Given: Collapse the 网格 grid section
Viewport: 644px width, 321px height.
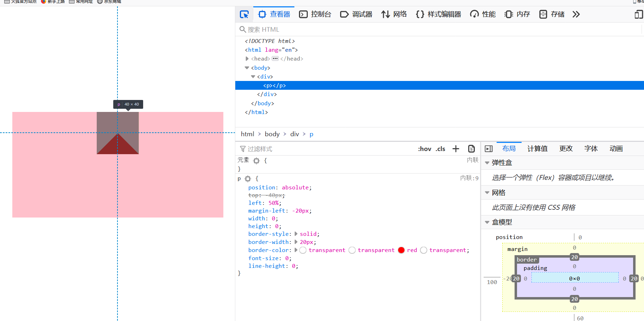Looking at the screenshot, I should 487,193.
